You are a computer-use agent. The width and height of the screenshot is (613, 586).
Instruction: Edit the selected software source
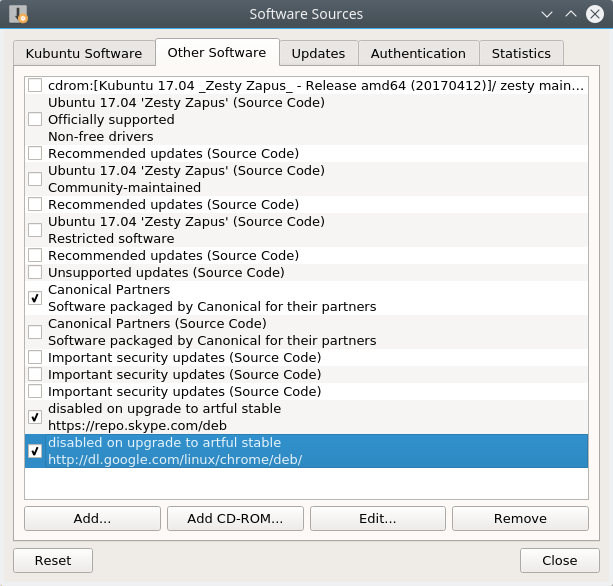click(x=378, y=518)
